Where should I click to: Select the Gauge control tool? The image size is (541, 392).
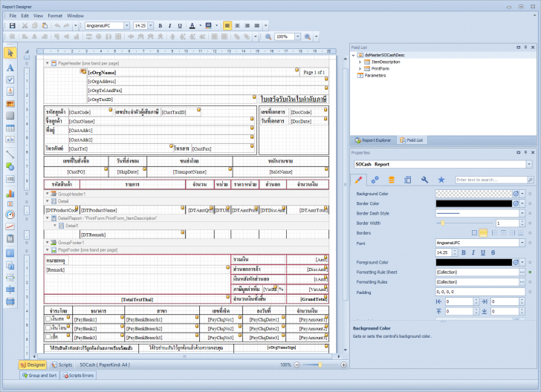10,215
